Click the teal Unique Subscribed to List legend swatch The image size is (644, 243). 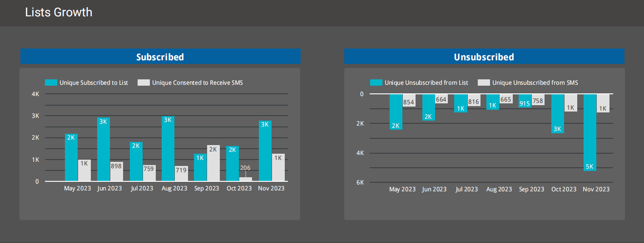click(51, 83)
